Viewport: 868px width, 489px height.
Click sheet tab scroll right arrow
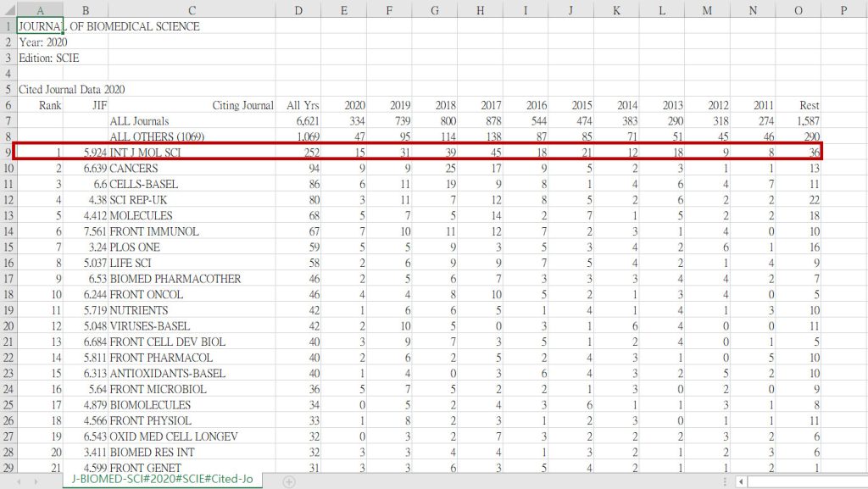point(36,482)
